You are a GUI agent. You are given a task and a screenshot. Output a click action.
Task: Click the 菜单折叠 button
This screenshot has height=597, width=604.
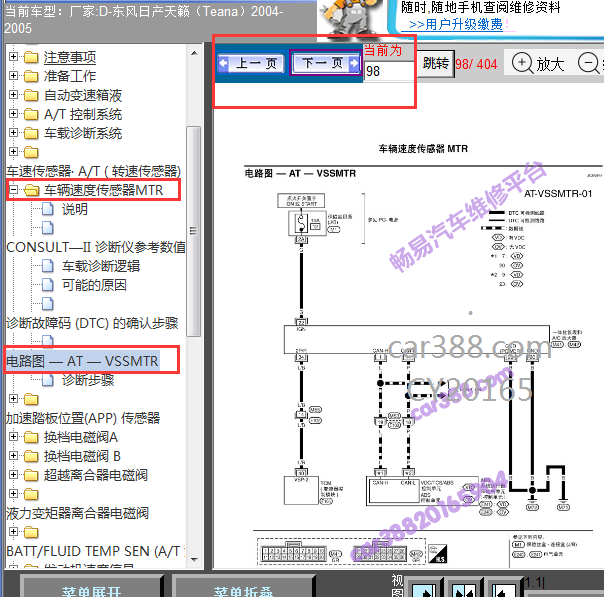(x=243, y=588)
